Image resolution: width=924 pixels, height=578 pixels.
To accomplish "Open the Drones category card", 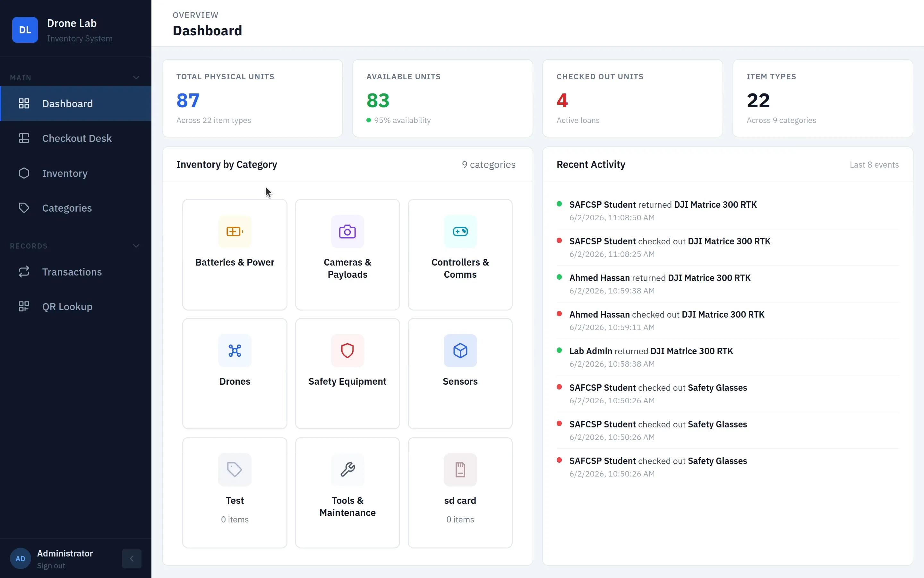I will pos(235,374).
